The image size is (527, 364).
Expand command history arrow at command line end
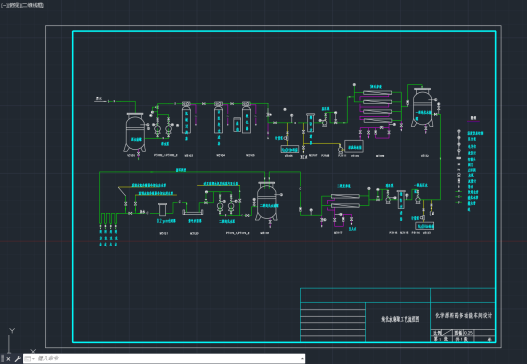pos(302,359)
